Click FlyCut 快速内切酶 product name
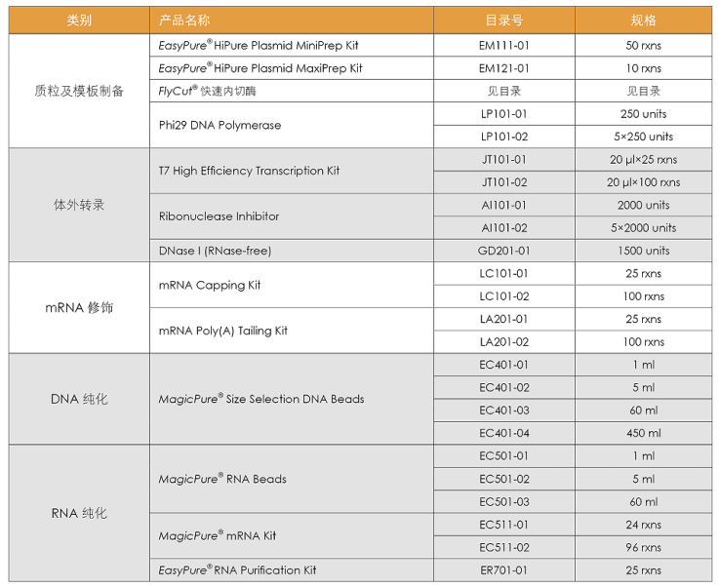The width and height of the screenshot is (719, 588). click(207, 91)
